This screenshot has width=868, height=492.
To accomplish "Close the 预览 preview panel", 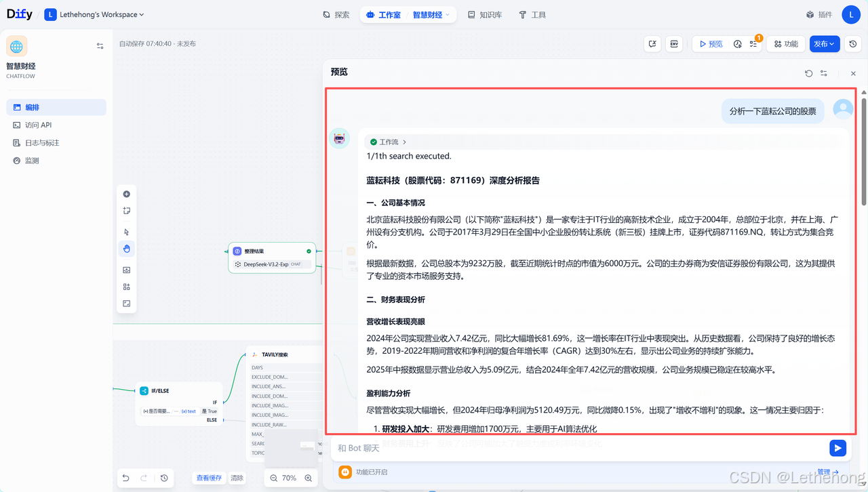I will click(x=853, y=73).
